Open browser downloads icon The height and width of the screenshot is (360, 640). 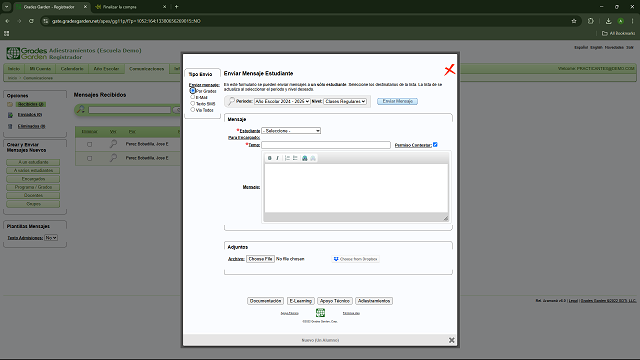(608, 21)
